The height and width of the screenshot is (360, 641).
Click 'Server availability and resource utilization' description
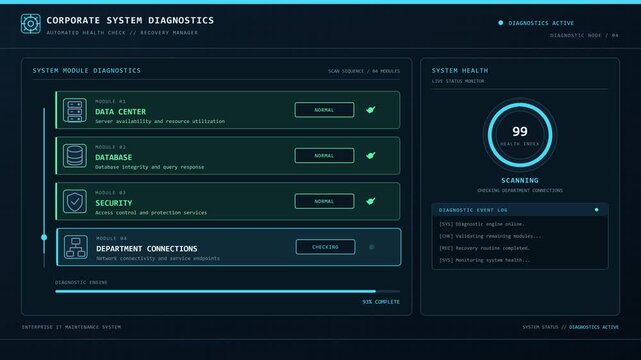160,121
